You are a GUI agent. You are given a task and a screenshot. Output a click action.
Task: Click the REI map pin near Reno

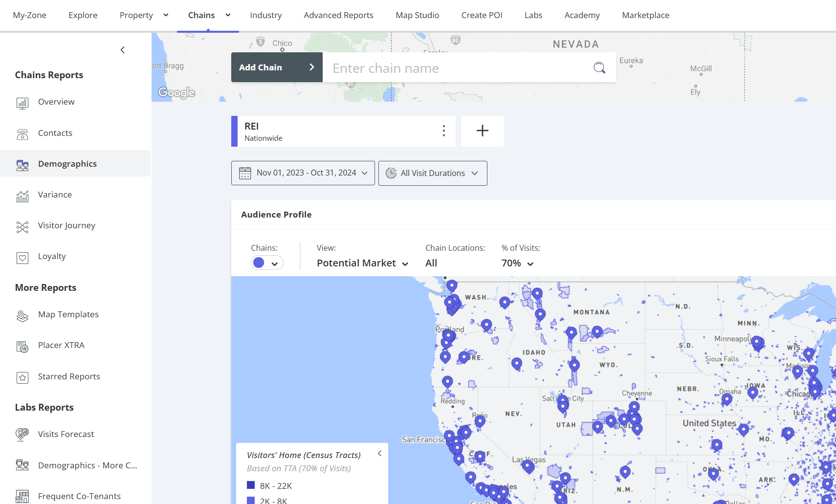pyautogui.click(x=480, y=422)
